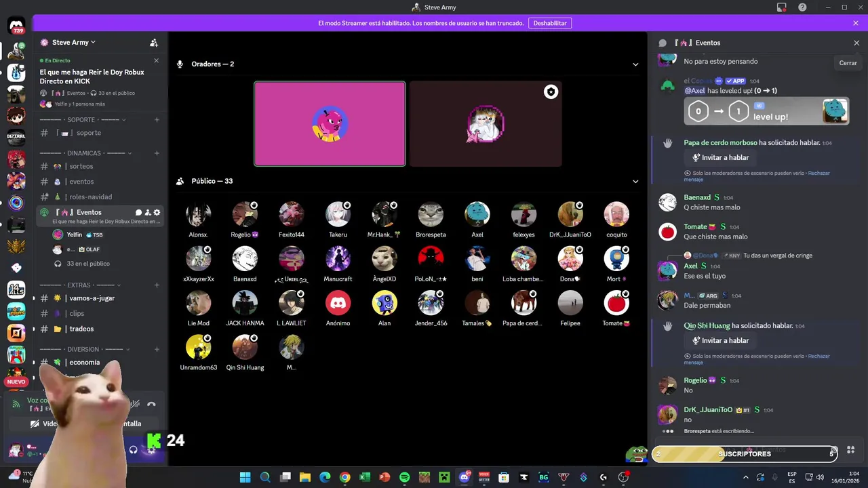
Task: Collapse the DIVERSION category
Action: [x=85, y=350]
